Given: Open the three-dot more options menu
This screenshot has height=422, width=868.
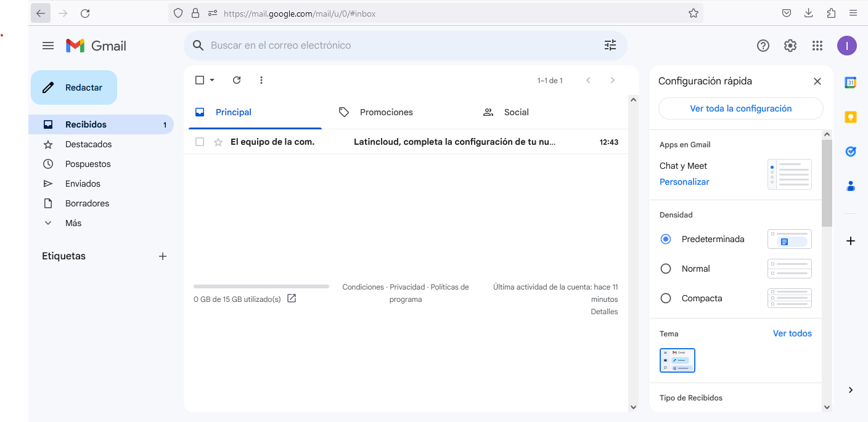Looking at the screenshot, I should pos(261,80).
